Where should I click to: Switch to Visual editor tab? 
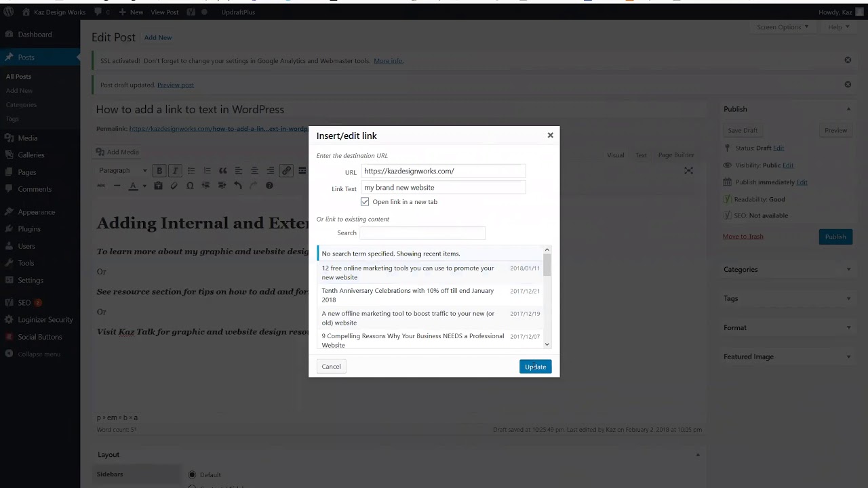[616, 155]
